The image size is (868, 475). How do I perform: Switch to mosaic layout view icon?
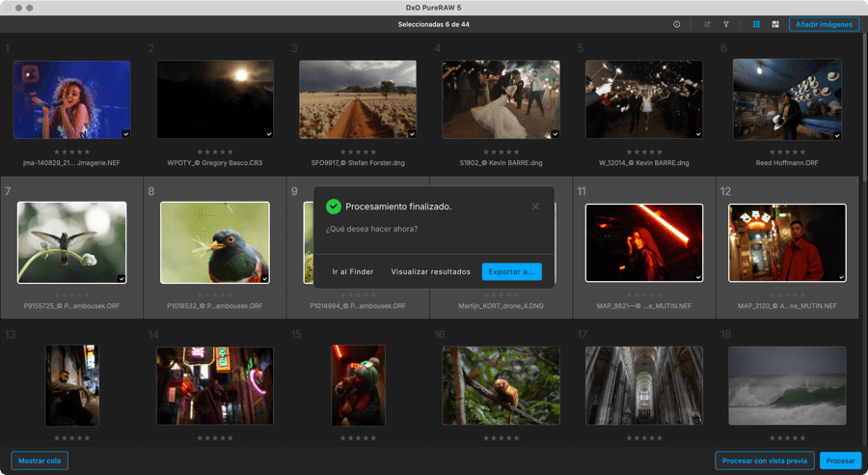pos(774,24)
